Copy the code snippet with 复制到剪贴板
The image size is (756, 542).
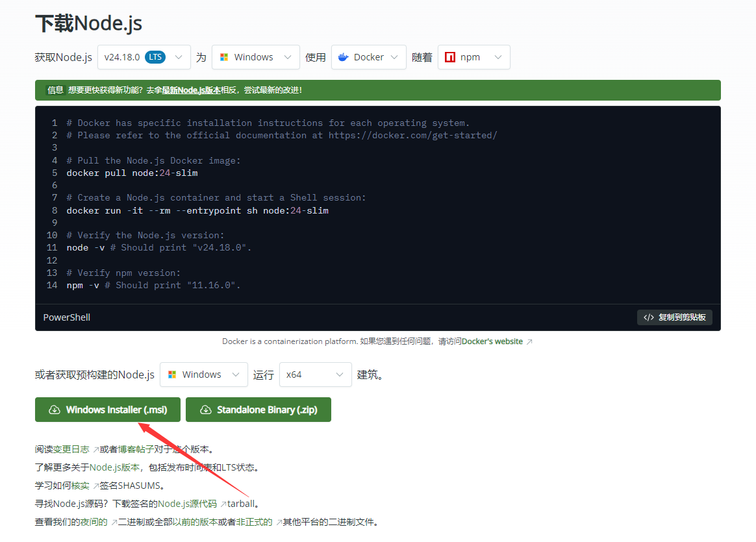click(x=675, y=317)
